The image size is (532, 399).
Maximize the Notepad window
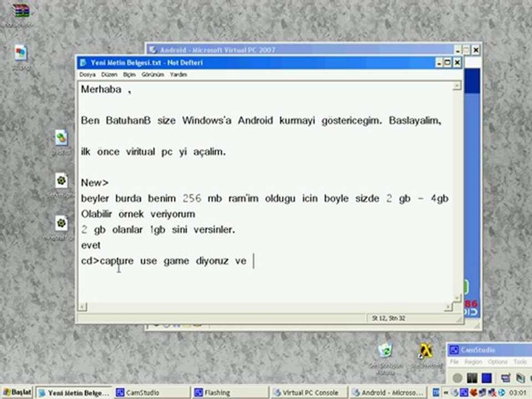pyautogui.click(x=448, y=63)
